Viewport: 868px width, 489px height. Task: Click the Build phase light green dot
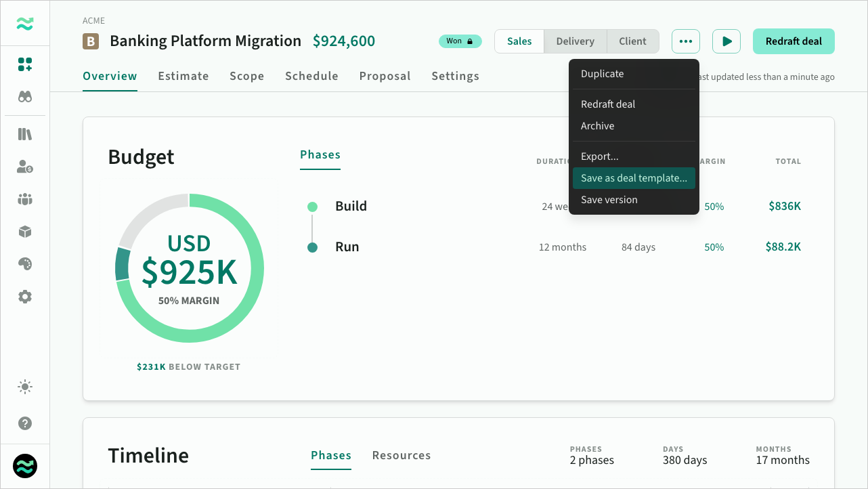pyautogui.click(x=312, y=207)
